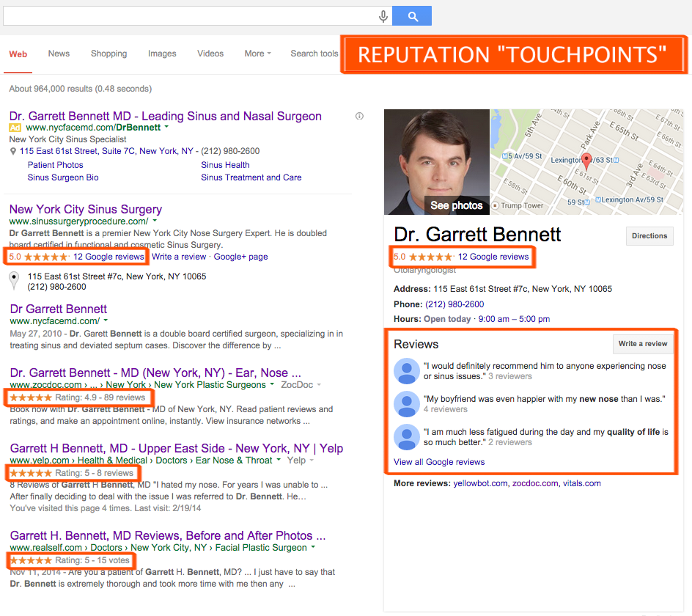
Task: Click the microphone voice search icon
Action: (x=383, y=16)
